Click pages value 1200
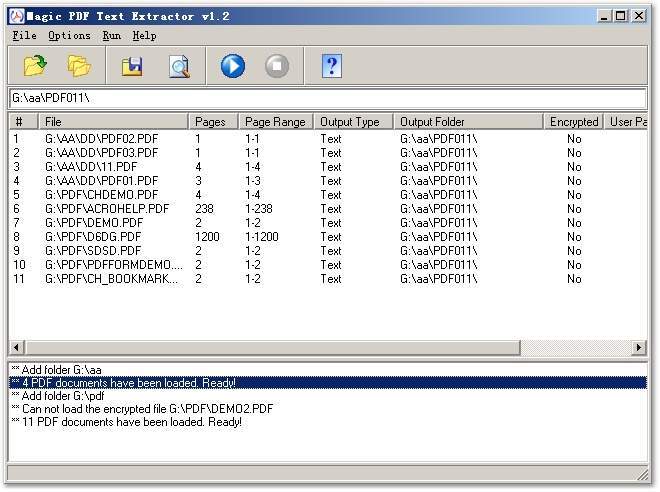The height and width of the screenshot is (492, 660). coord(207,237)
